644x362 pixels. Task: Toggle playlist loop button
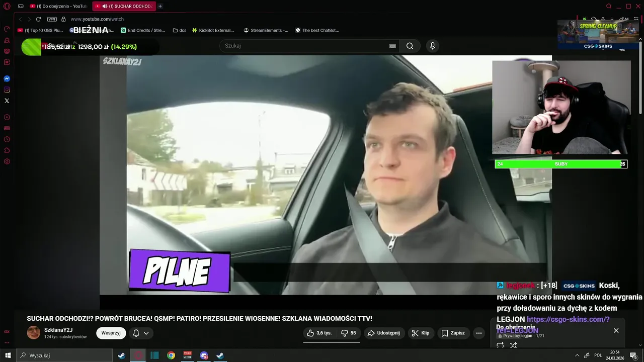click(x=500, y=345)
